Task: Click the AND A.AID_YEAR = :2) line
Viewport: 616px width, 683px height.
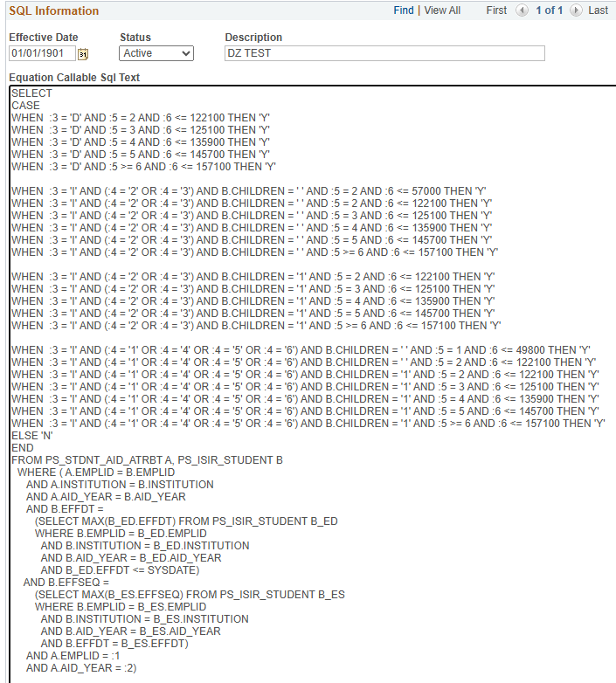Action: (81, 667)
